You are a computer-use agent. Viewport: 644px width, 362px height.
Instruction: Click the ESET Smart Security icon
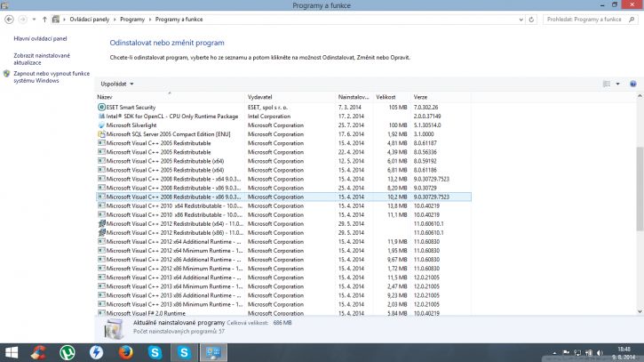(101, 108)
